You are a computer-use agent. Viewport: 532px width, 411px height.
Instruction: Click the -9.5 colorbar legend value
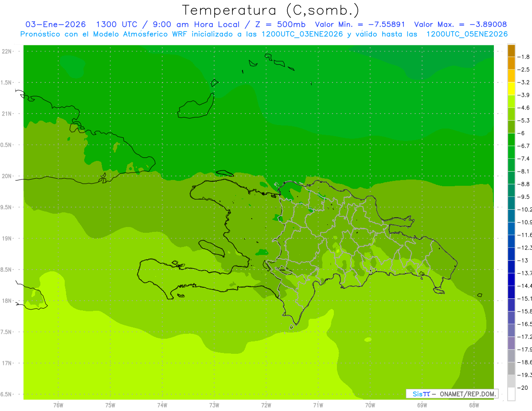point(524,197)
